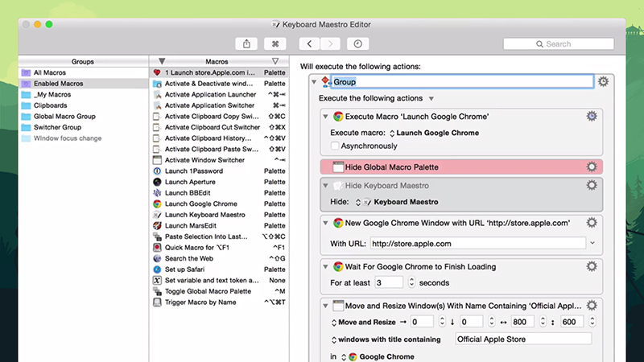Click the sort triangle right of Macros header

[x=275, y=61]
